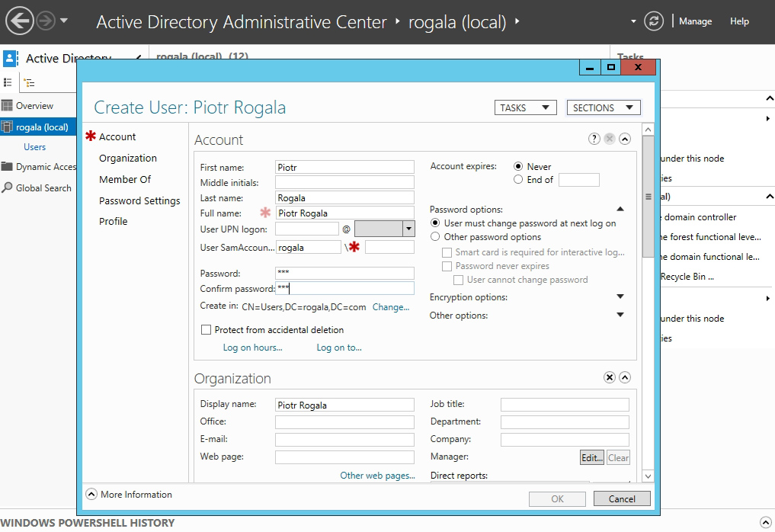Check Password never expires
Viewport: 775px width, 532px height.
coord(447,267)
